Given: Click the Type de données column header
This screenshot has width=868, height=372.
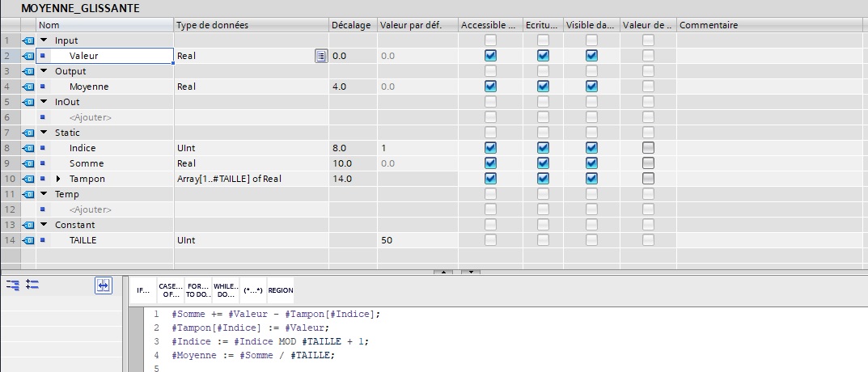Looking at the screenshot, I should click(x=251, y=25).
